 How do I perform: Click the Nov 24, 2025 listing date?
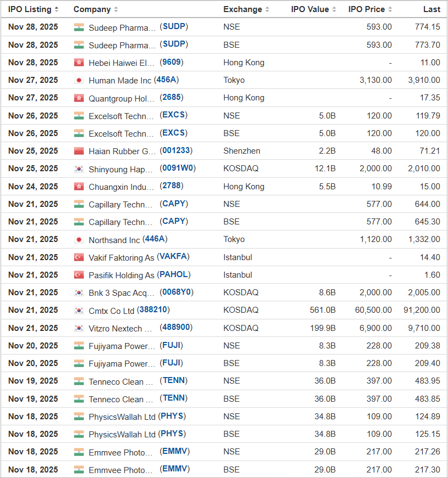33,186
